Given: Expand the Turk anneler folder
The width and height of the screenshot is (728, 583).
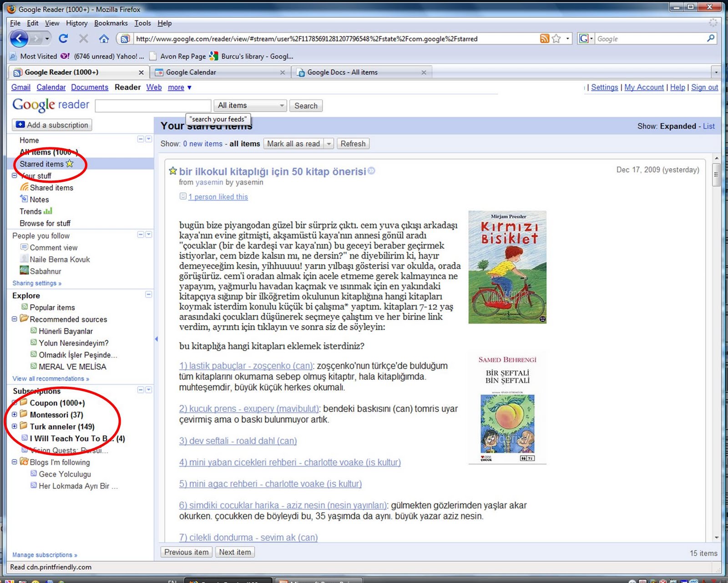Looking at the screenshot, I should click(x=14, y=426).
